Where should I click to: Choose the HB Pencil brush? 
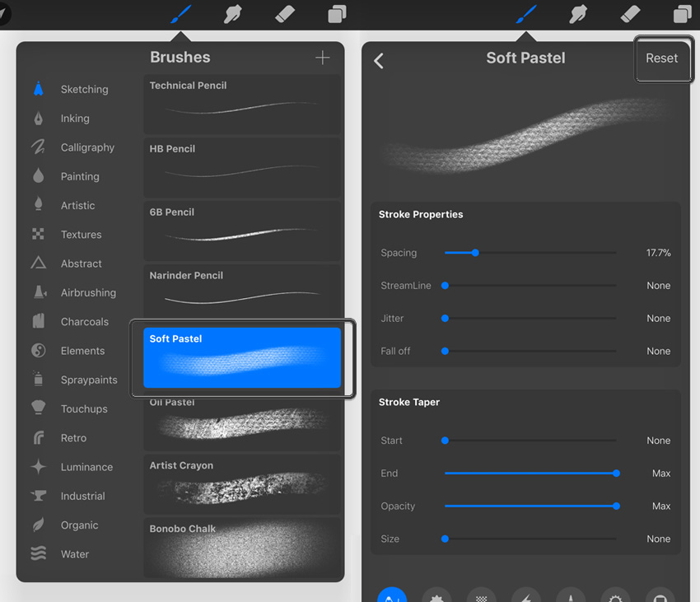[x=242, y=167]
